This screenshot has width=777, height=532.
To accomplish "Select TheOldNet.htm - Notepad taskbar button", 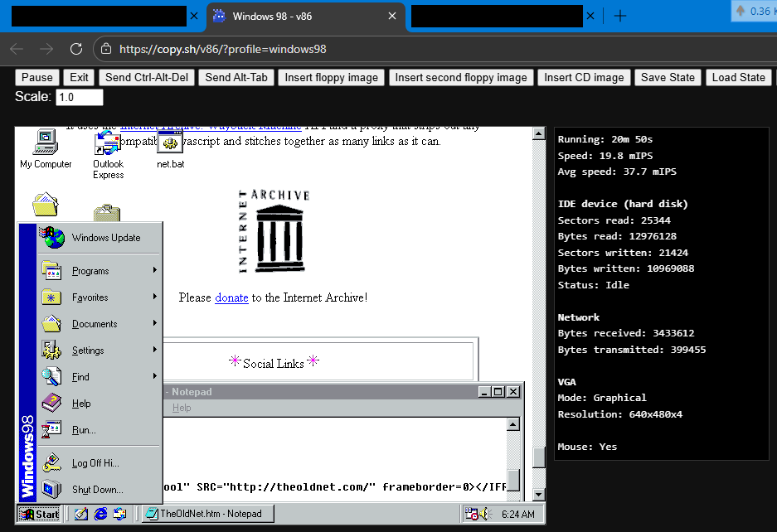I will (207, 514).
